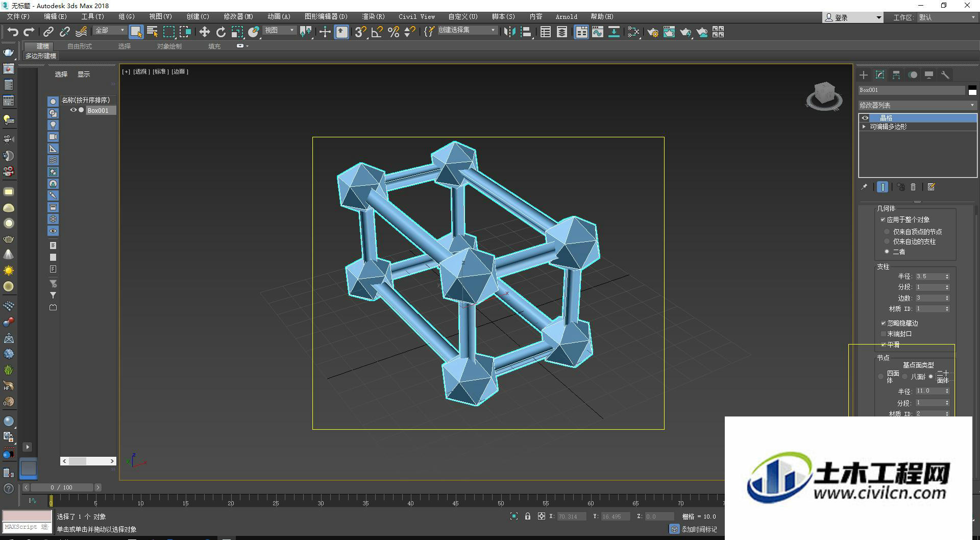Open the Curve Editor icon
This screenshot has height=540, width=980.
(x=598, y=32)
